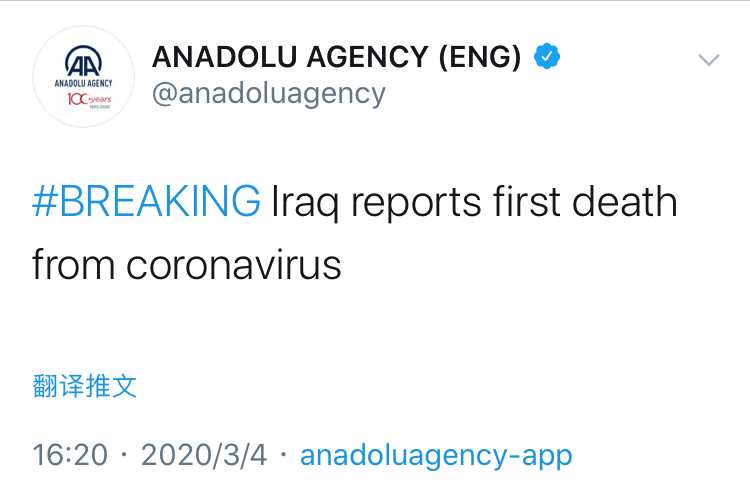Click the "Iraq reports first death" tweet text

475,201
